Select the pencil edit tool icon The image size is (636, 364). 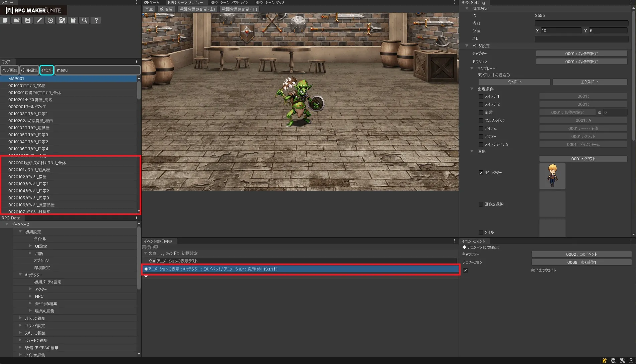click(x=39, y=20)
